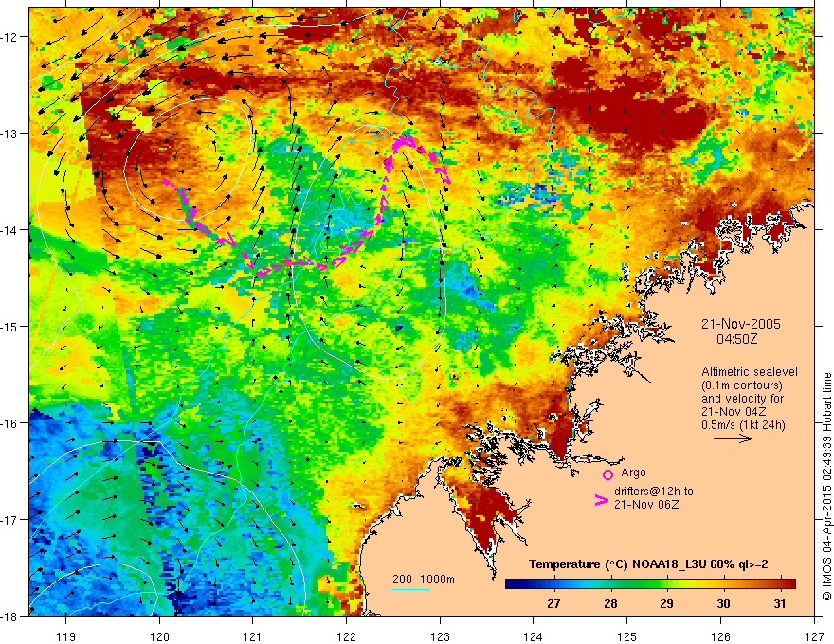Click the '21-Nov 06Z' drifter date text
Screen dimensions: 834x644
[x=646, y=505]
